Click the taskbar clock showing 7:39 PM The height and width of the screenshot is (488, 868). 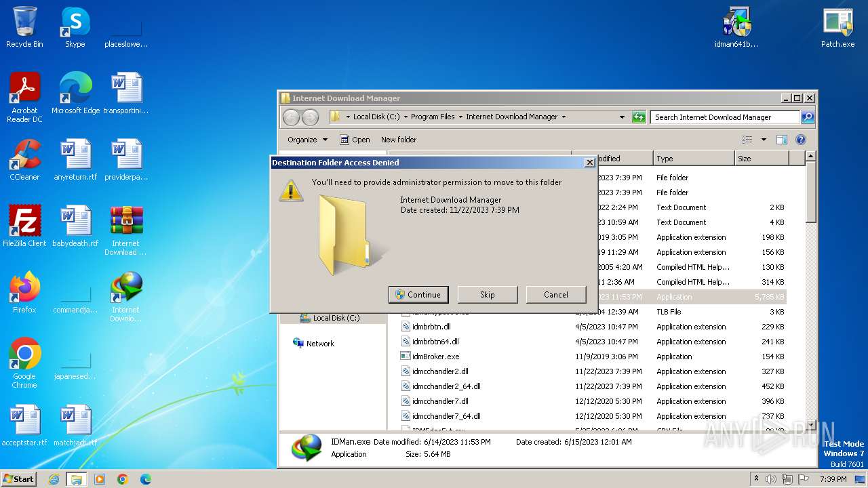pyautogui.click(x=833, y=479)
